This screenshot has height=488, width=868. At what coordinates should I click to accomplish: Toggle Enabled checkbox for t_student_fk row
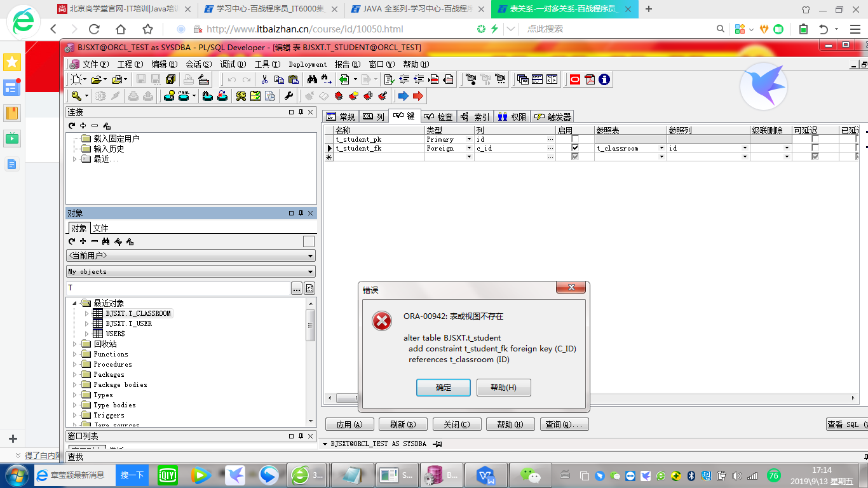tap(575, 148)
